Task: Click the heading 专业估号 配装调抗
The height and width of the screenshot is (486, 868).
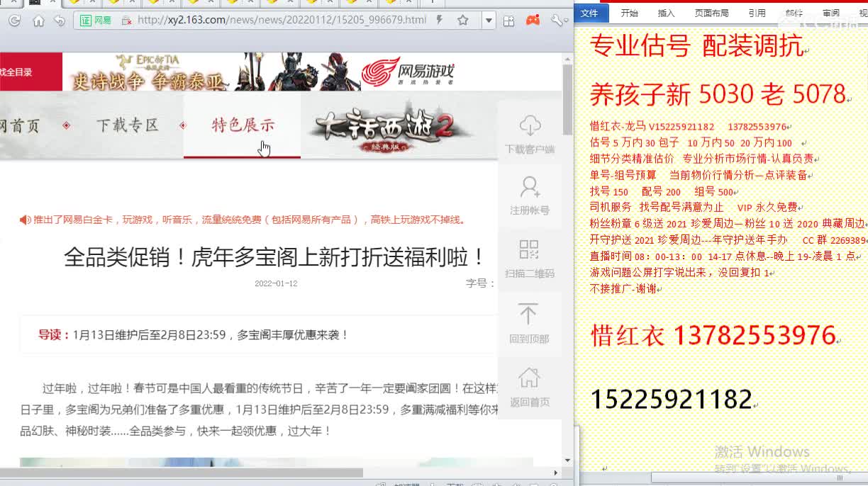Action: pos(696,47)
